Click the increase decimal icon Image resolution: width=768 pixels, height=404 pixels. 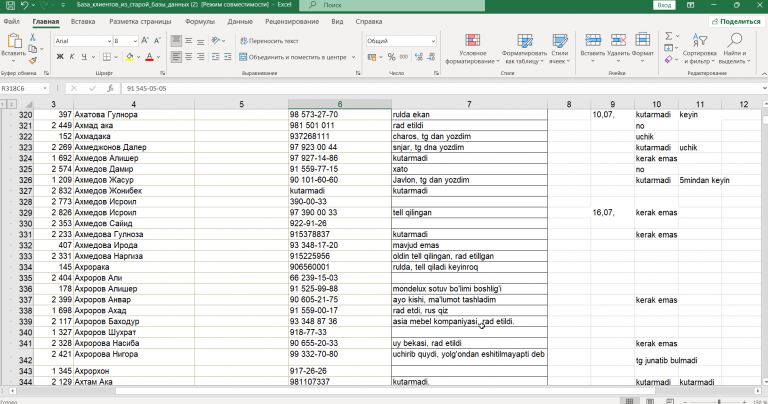point(419,57)
